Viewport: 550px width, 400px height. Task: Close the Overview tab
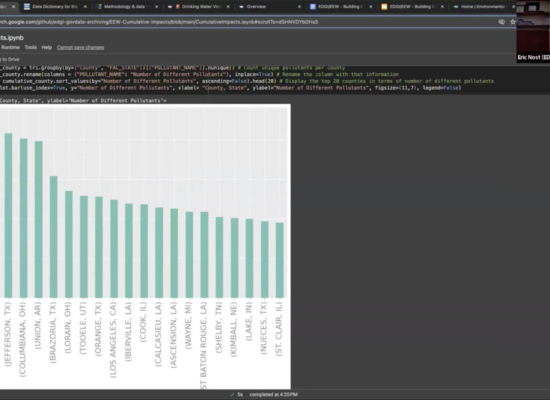tap(300, 7)
